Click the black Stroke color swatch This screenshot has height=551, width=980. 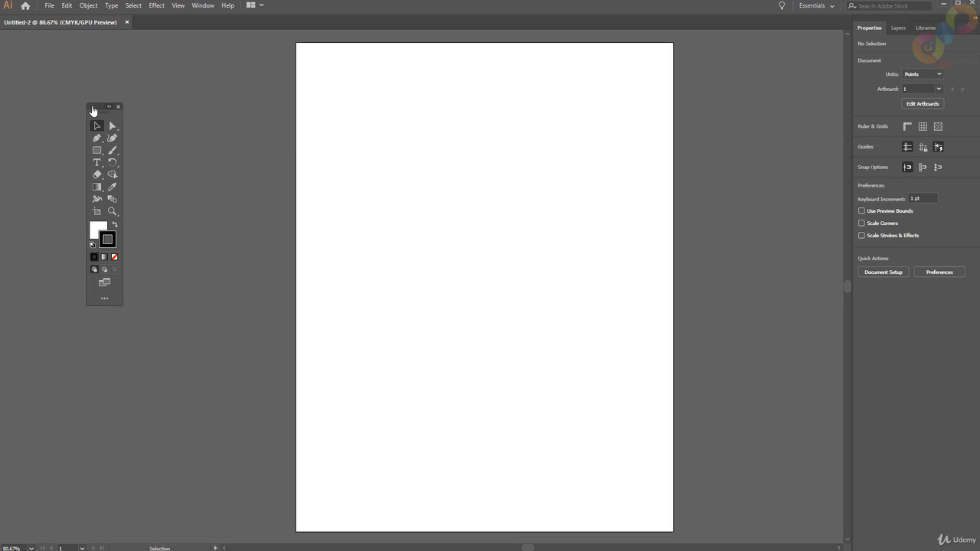pos(108,240)
